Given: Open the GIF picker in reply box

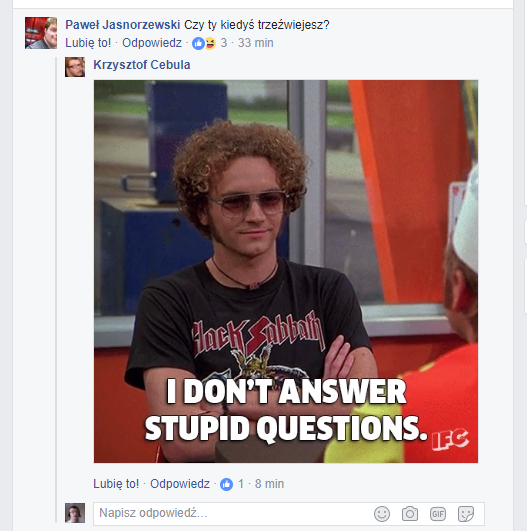Looking at the screenshot, I should point(438,514).
